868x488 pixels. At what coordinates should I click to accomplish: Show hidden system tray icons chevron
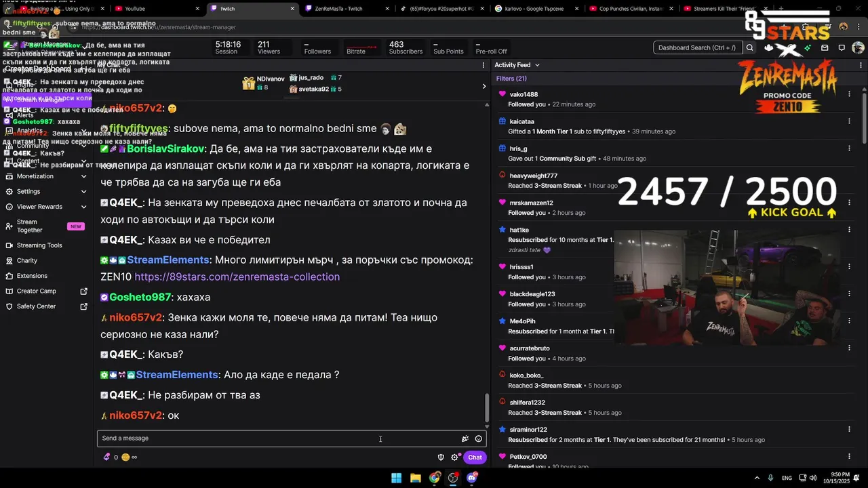(x=757, y=478)
